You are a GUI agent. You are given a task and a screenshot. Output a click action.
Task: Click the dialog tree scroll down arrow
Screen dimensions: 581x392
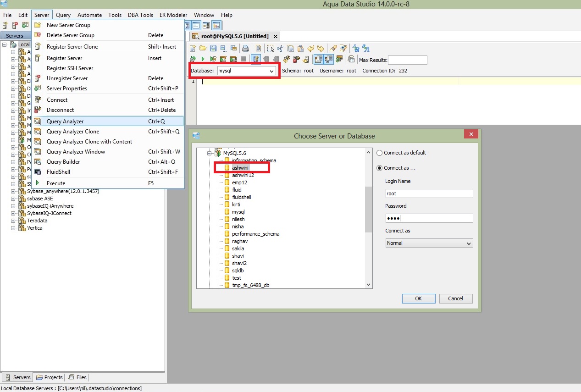click(369, 285)
